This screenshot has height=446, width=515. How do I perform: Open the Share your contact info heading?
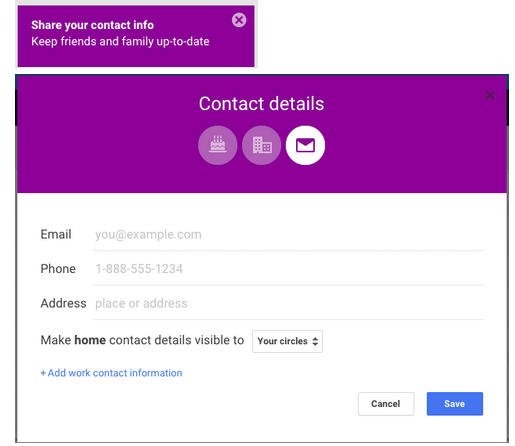pyautogui.click(x=92, y=25)
